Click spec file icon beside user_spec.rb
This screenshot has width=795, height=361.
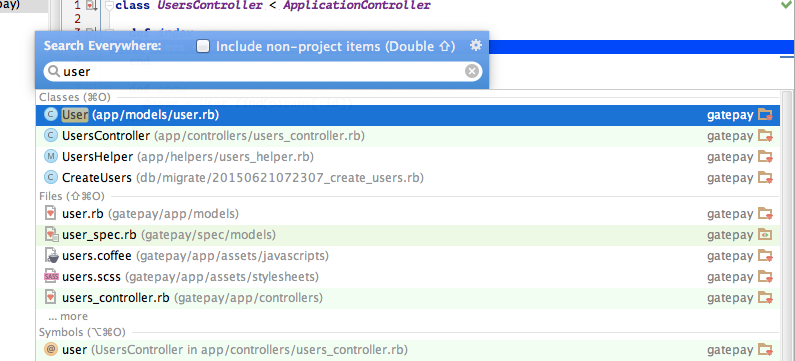51,235
